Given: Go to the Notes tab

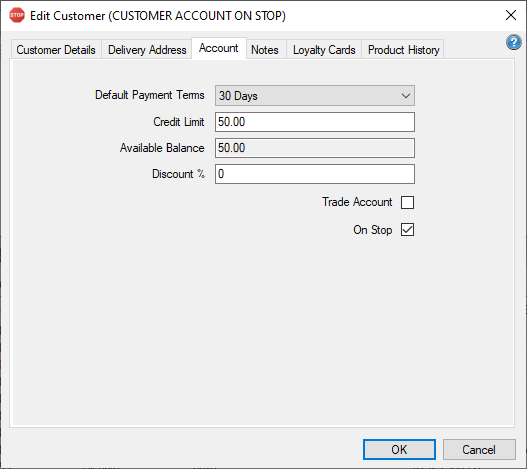Looking at the screenshot, I should tap(265, 50).
